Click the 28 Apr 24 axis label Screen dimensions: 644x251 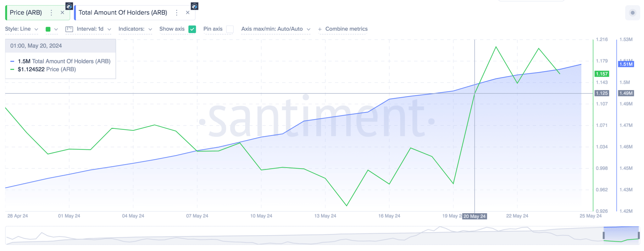(x=18, y=216)
